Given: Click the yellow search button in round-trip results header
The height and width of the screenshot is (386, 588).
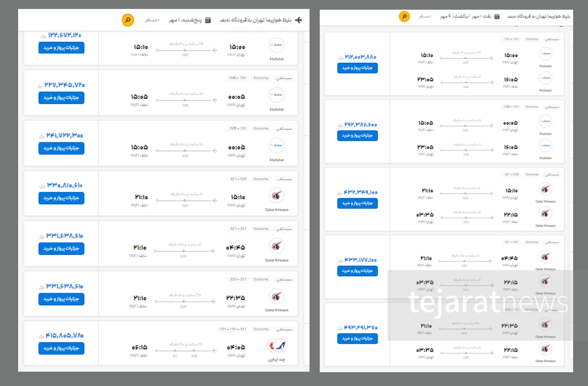Looking at the screenshot, I should [x=404, y=16].
